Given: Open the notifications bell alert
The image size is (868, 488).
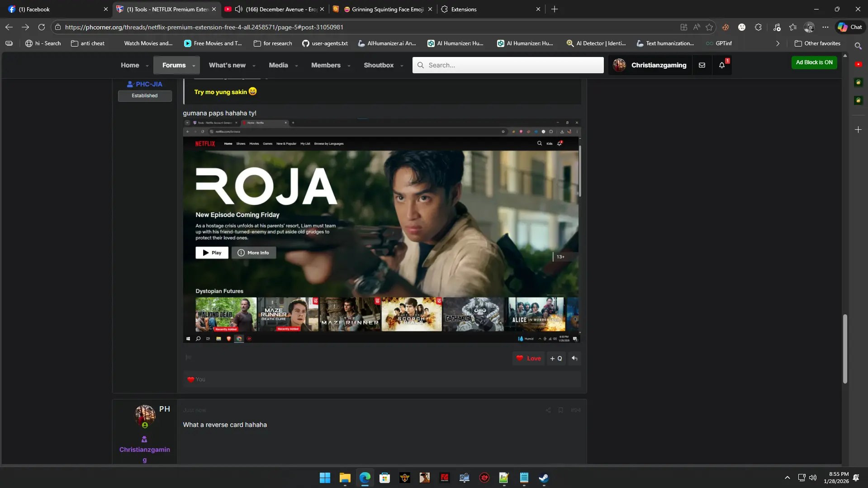Looking at the screenshot, I should (x=722, y=65).
